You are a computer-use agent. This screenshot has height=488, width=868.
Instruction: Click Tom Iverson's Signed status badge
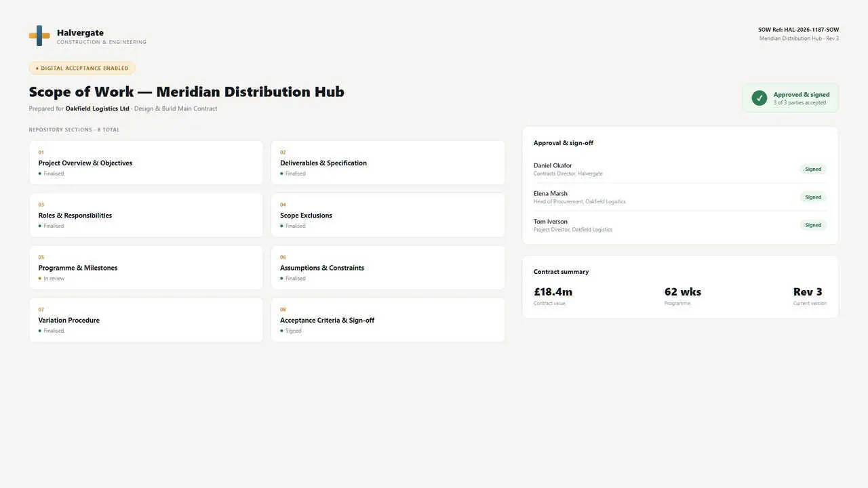click(x=813, y=225)
